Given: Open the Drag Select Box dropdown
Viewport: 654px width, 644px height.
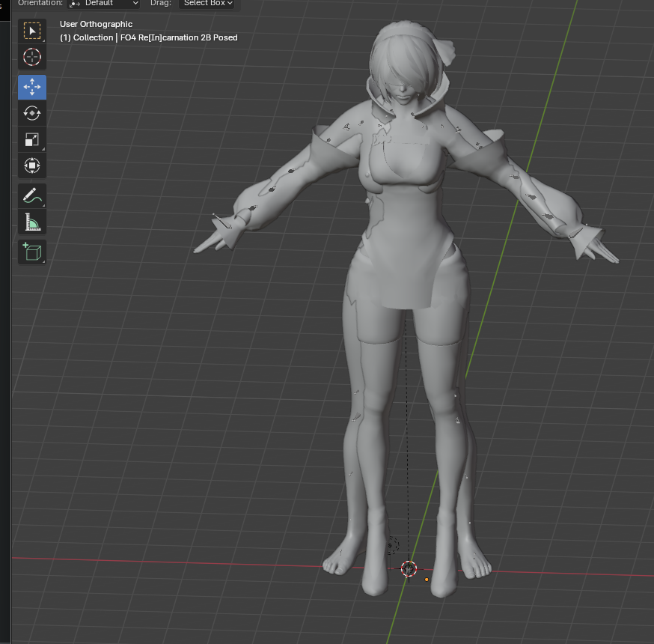Looking at the screenshot, I should point(207,3).
